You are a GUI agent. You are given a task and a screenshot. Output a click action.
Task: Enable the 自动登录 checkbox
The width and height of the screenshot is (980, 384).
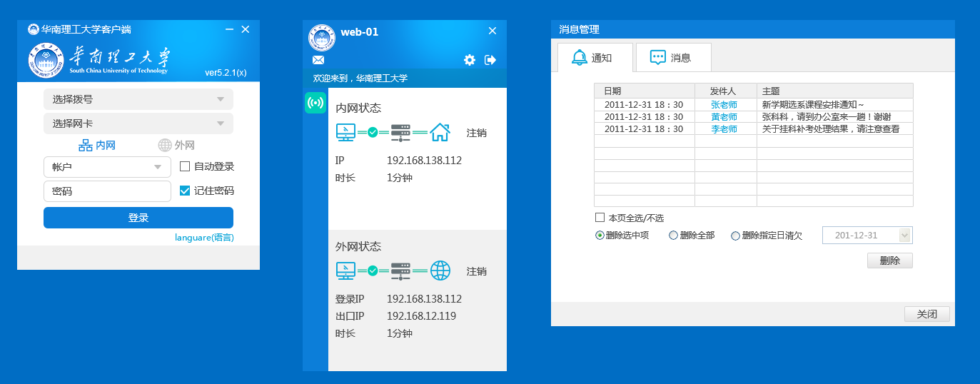[x=185, y=166]
